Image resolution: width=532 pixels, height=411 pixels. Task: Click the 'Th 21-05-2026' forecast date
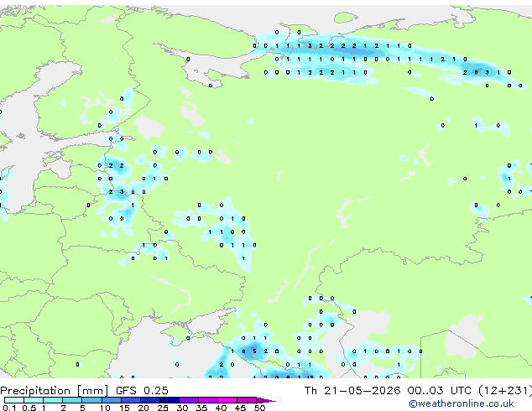[352, 391]
